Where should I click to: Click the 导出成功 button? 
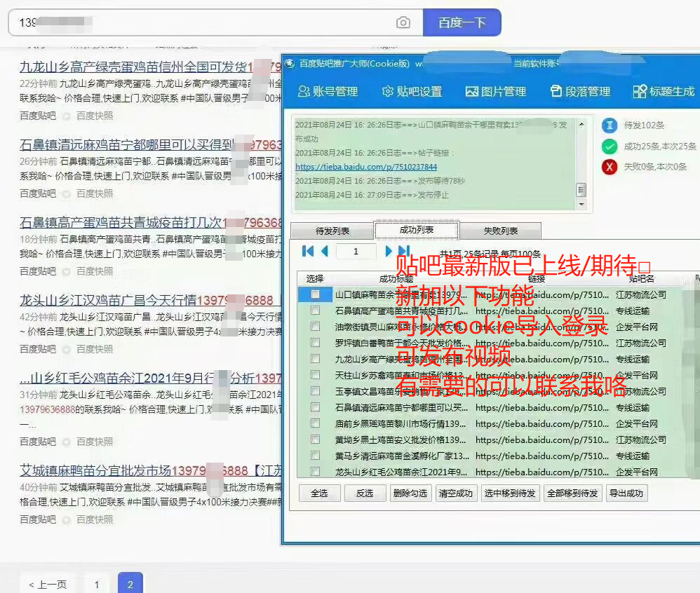627,493
